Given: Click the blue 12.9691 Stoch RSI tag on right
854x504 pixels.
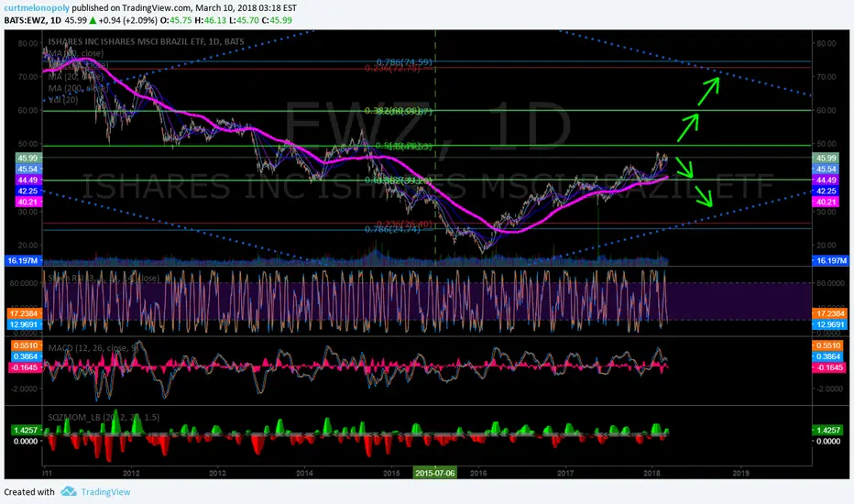Looking at the screenshot, I should 830,324.
